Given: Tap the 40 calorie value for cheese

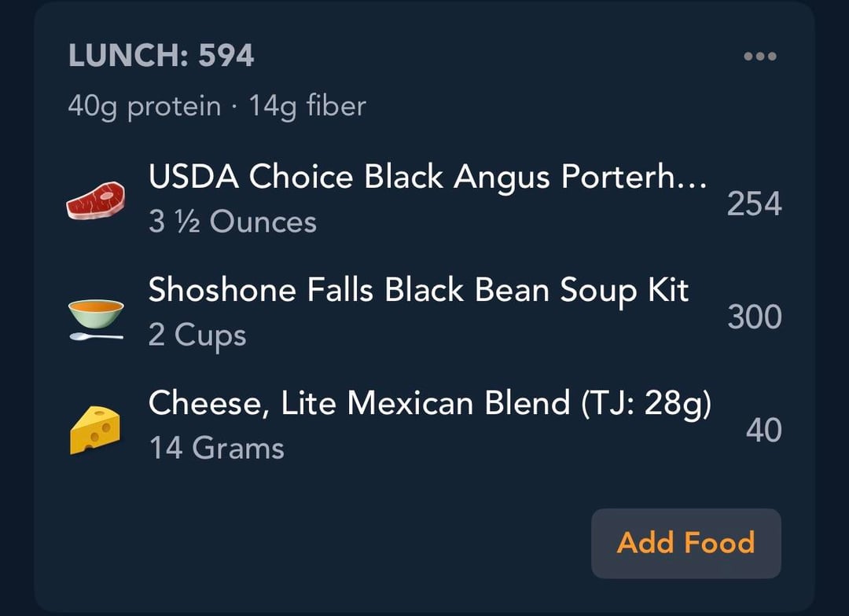Looking at the screenshot, I should [763, 431].
